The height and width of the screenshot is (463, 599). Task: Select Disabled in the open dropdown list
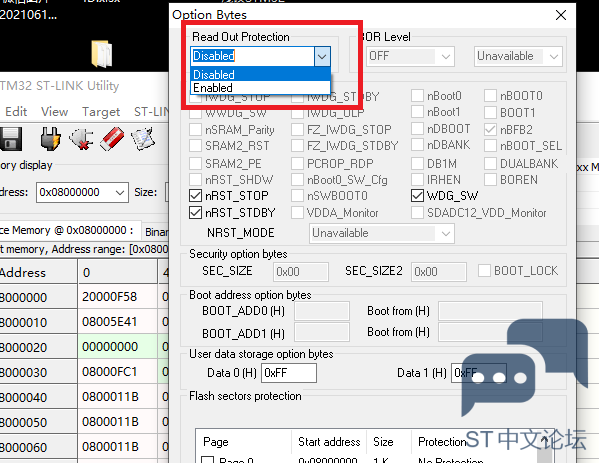260,74
